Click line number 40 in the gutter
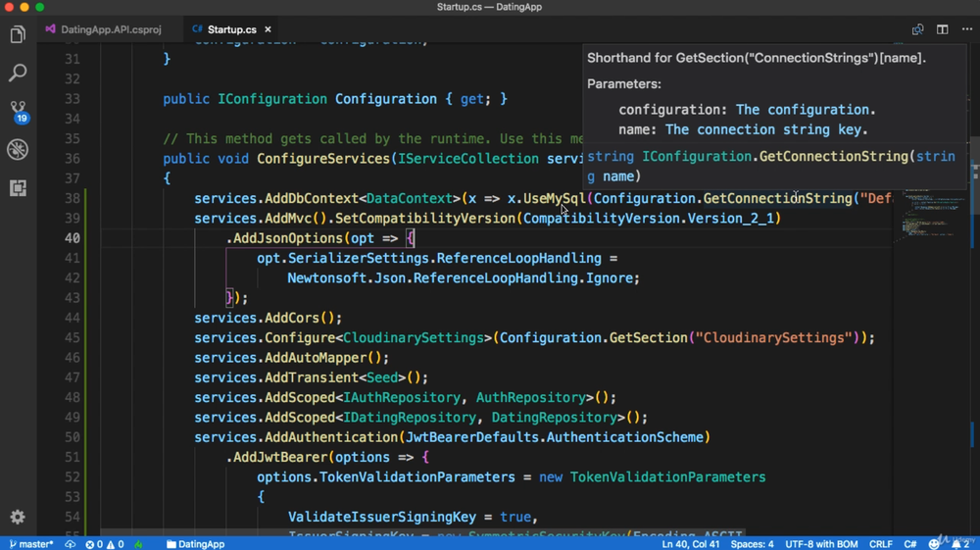This screenshot has height=550, width=980. (72, 238)
